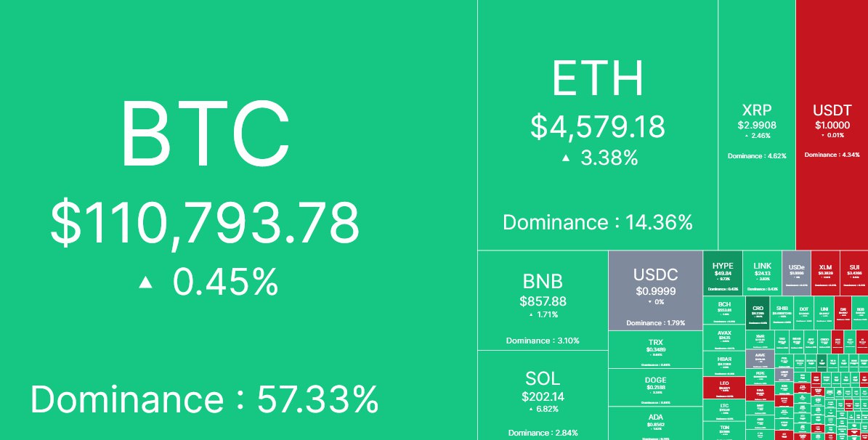Open the dark green CRO tile
Viewport: 868px width, 440px height.
(x=758, y=313)
